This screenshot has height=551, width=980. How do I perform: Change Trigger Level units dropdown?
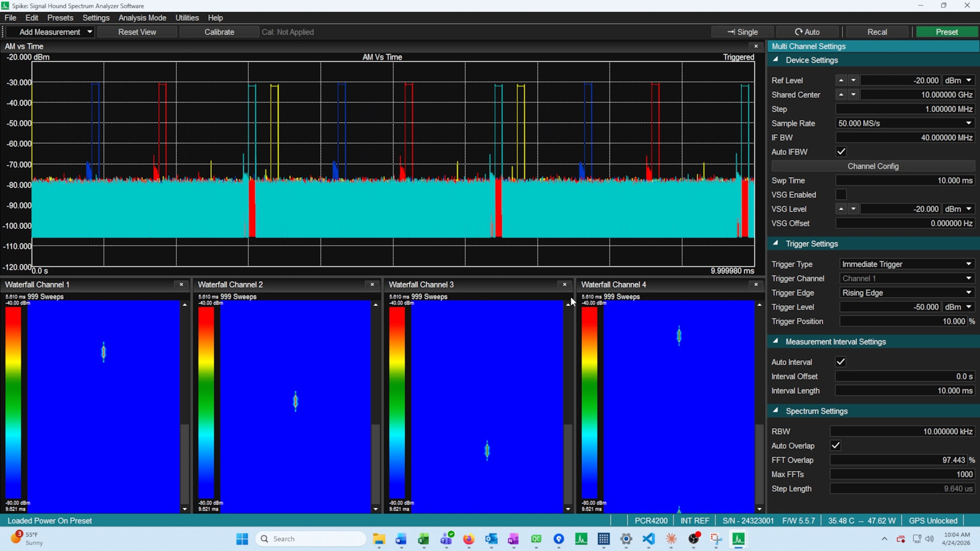(959, 307)
